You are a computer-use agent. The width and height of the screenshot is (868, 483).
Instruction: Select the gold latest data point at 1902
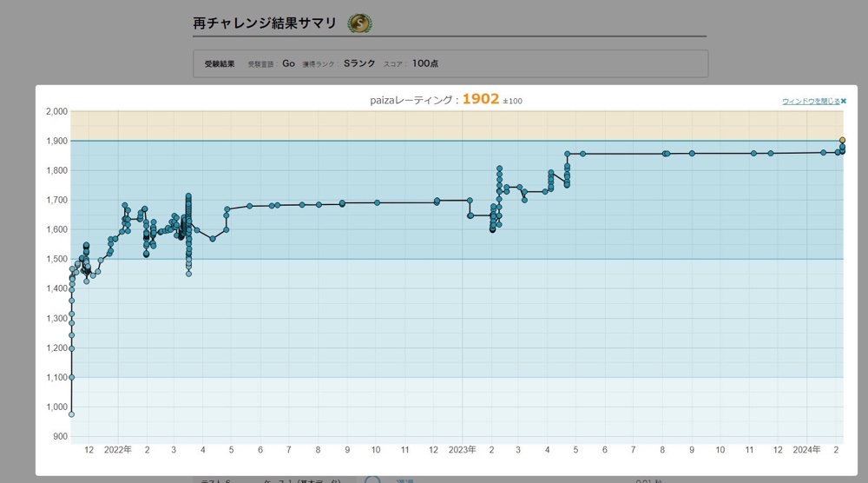pos(842,141)
